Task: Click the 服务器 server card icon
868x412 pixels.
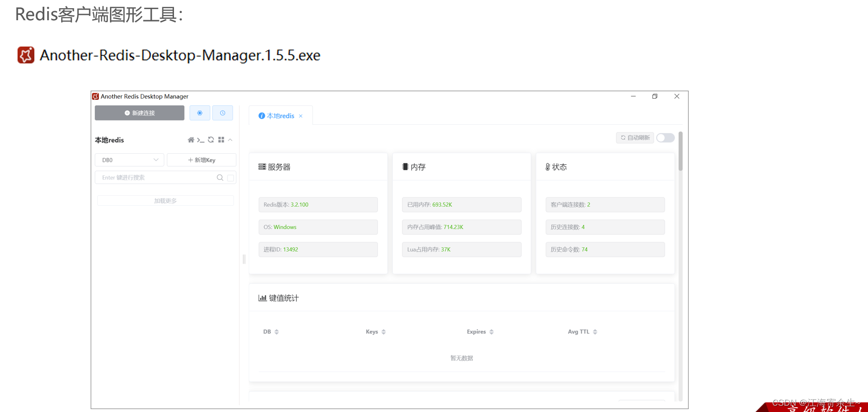Action: 262,167
